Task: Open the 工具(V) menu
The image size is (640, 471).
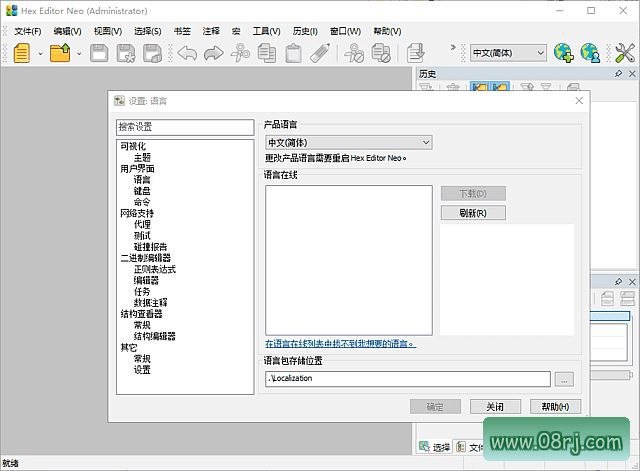Action: 266,31
